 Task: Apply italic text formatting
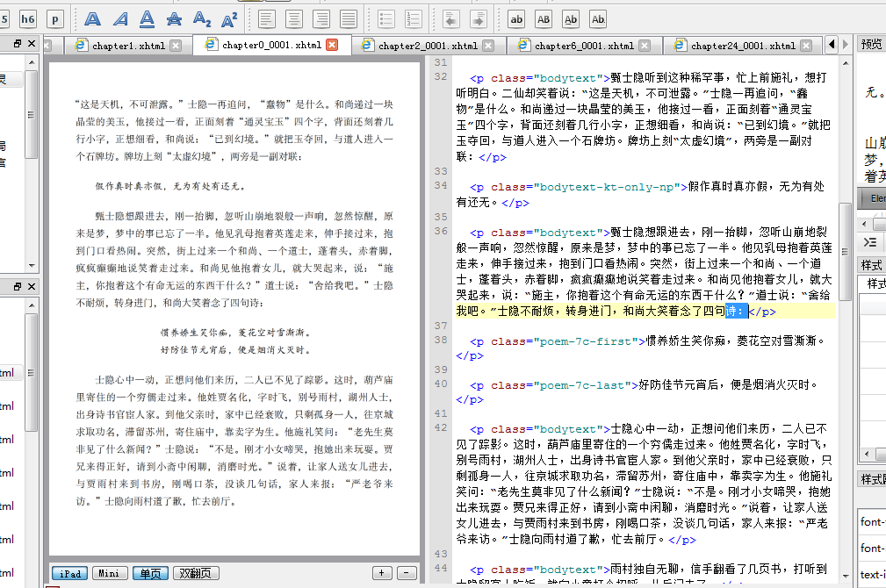tap(120, 18)
